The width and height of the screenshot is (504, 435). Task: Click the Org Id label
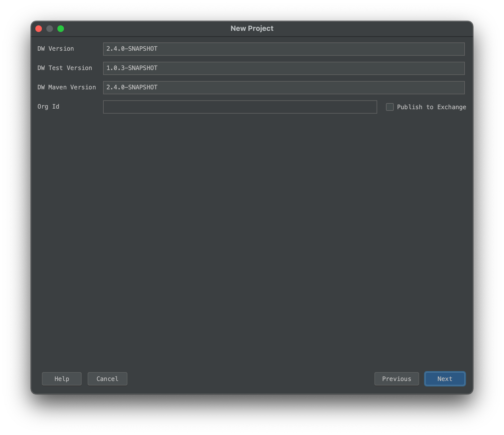[x=48, y=107]
